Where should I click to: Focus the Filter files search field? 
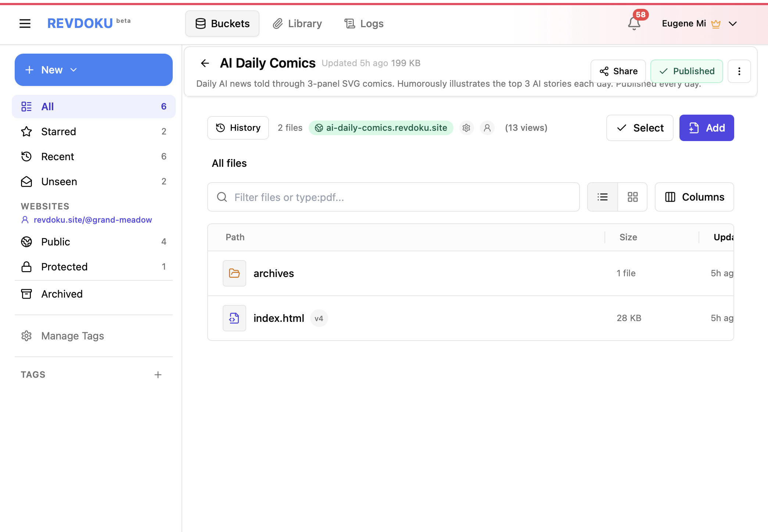coord(394,197)
